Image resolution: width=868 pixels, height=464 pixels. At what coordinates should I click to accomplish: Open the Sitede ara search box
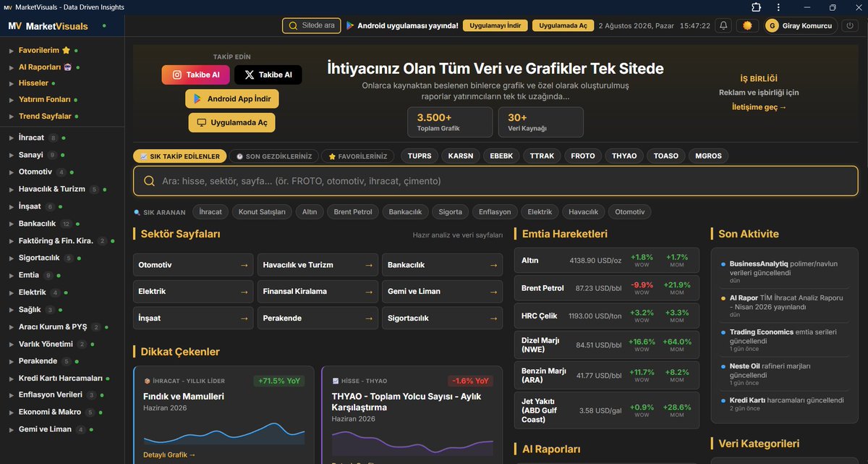[x=311, y=25]
